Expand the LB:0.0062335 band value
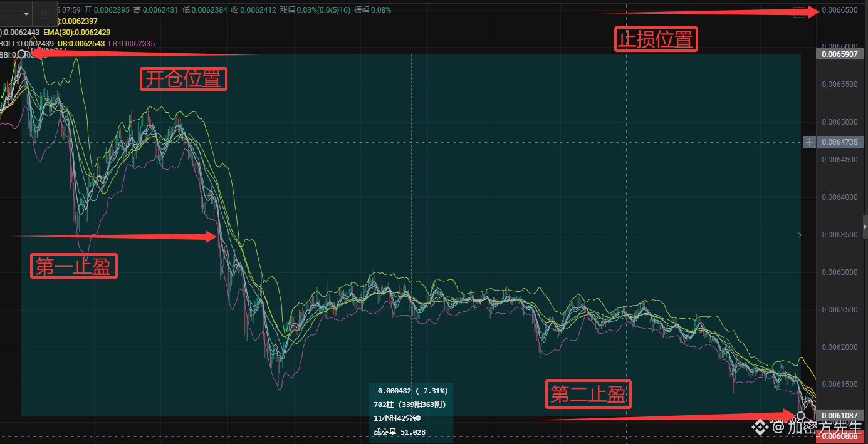The height and width of the screenshot is (444, 868). (130, 43)
